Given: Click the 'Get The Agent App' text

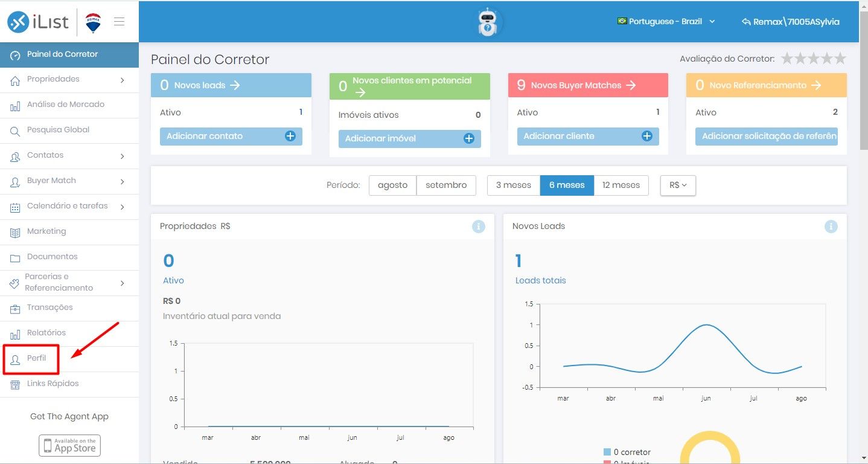Looking at the screenshot, I should [x=69, y=416].
